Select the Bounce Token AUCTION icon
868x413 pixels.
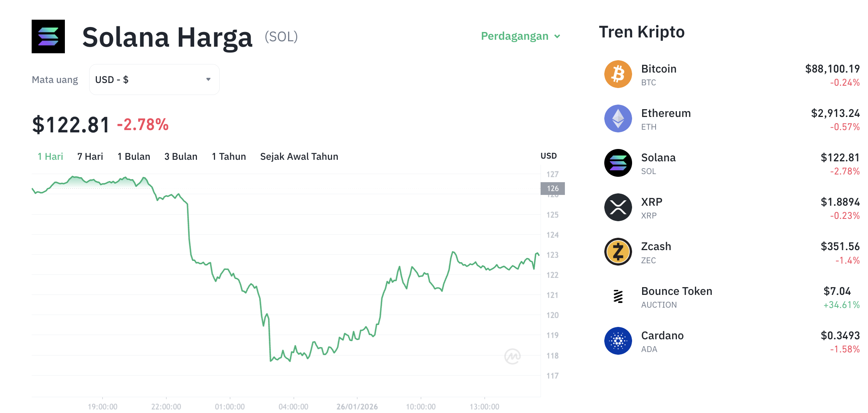[618, 296]
